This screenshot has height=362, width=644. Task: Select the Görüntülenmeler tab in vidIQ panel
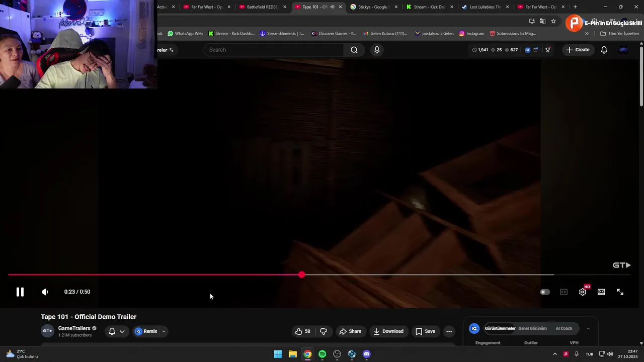[500, 328]
